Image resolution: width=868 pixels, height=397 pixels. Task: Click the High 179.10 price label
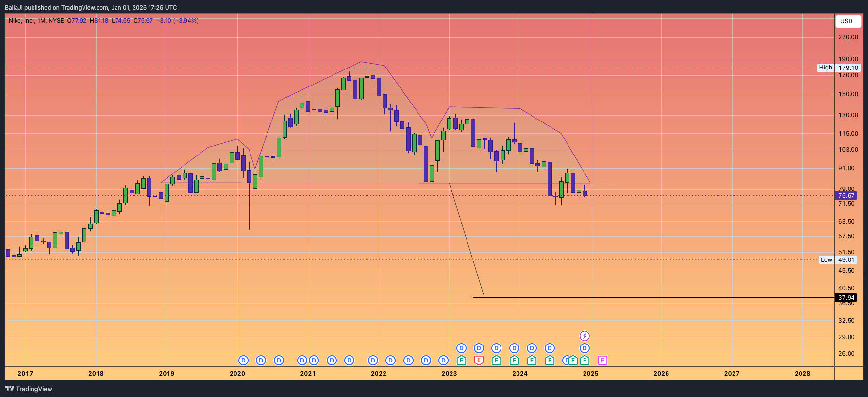tap(839, 68)
